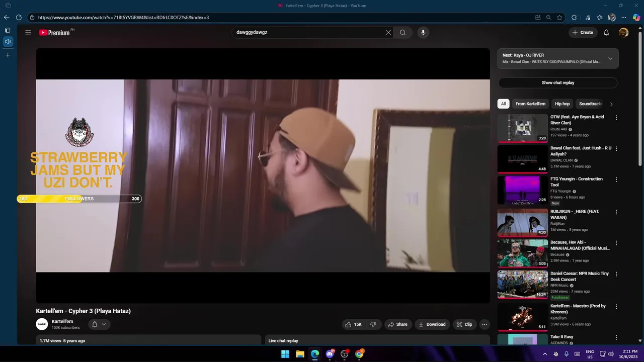The image size is (644, 362).
Task: Open more actions under the video
Action: [x=485, y=324]
